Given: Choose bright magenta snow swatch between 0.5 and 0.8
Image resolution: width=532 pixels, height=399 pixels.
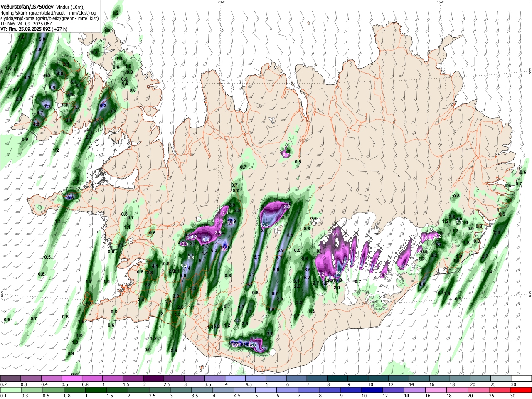Looking at the screenshot, I should tap(71, 379).
